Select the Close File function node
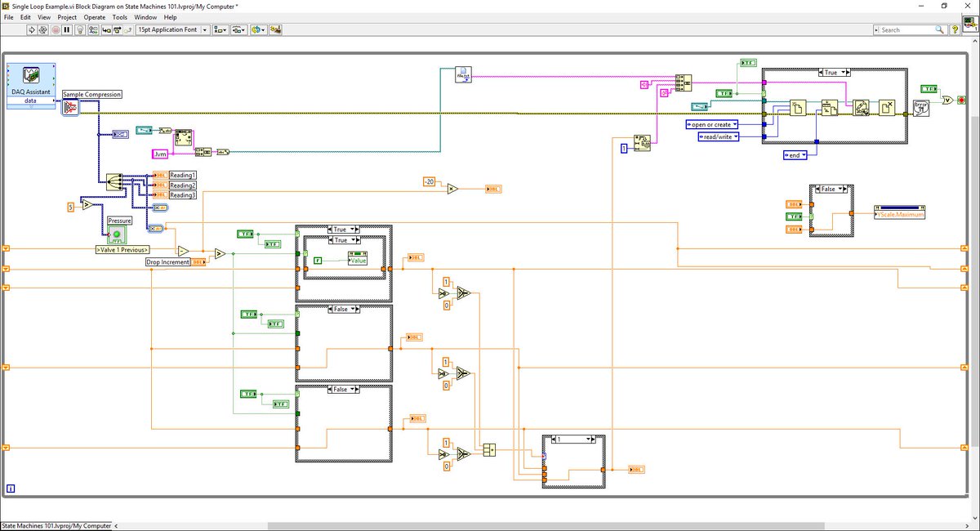The height and width of the screenshot is (531, 980). [888, 108]
